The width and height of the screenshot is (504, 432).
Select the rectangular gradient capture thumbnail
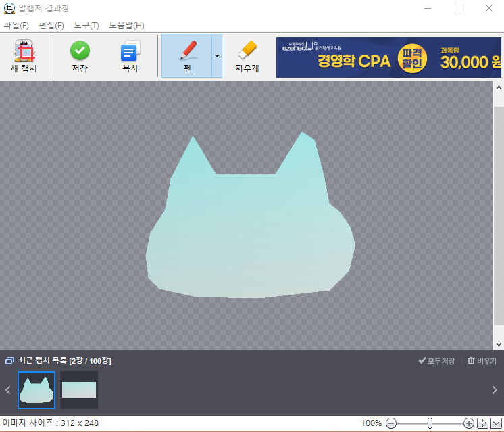click(x=79, y=390)
